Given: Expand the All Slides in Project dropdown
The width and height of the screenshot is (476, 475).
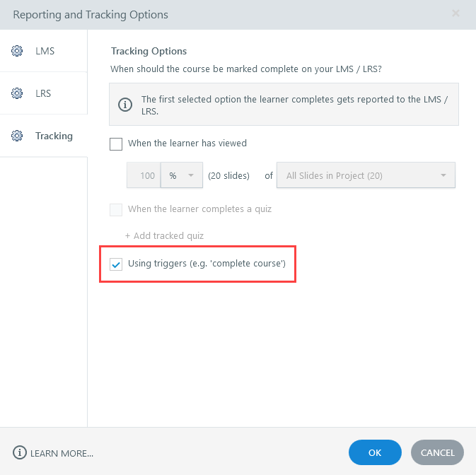Looking at the screenshot, I should 366,175.
